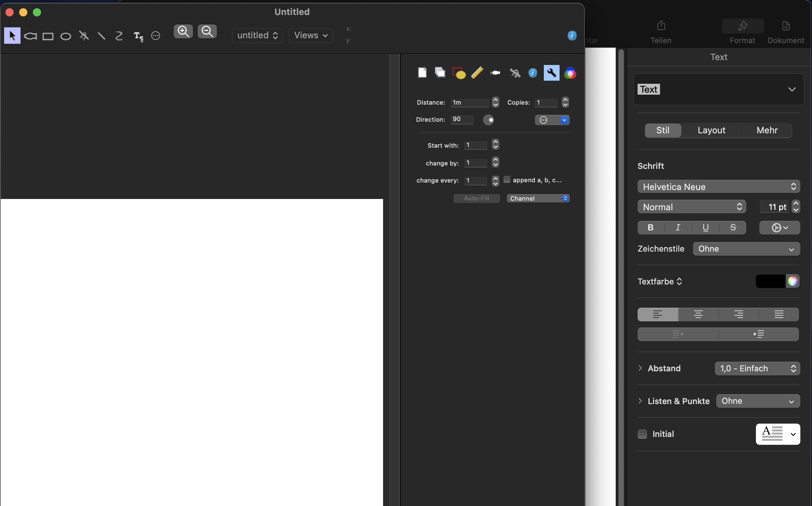The image size is (812, 506).
Task: Enable the Initial text checkbox
Action: click(642, 434)
